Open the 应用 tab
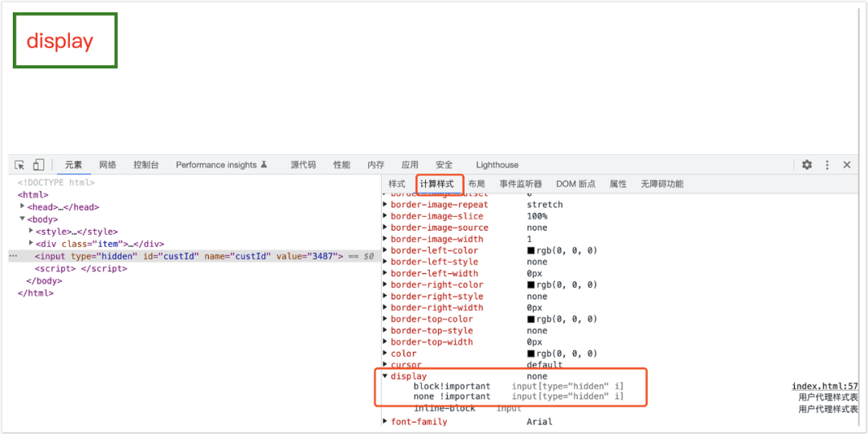This screenshot has height=434, width=868. click(x=410, y=165)
